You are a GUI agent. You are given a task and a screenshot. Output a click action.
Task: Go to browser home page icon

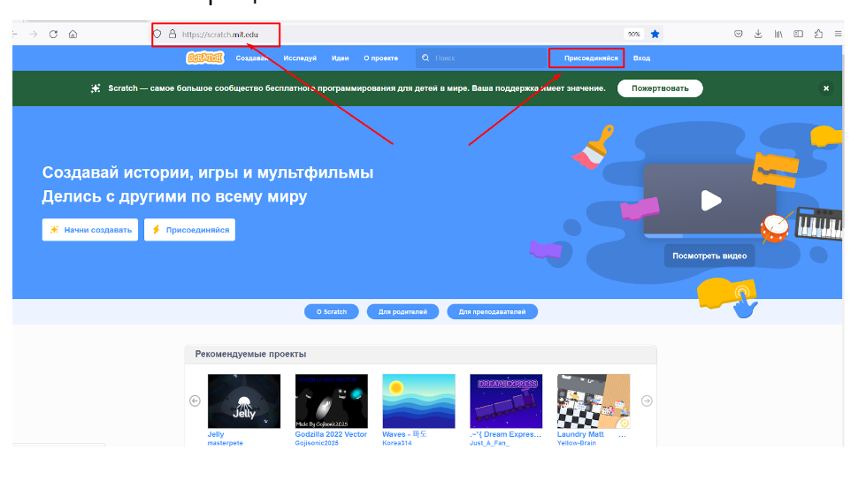(x=73, y=34)
